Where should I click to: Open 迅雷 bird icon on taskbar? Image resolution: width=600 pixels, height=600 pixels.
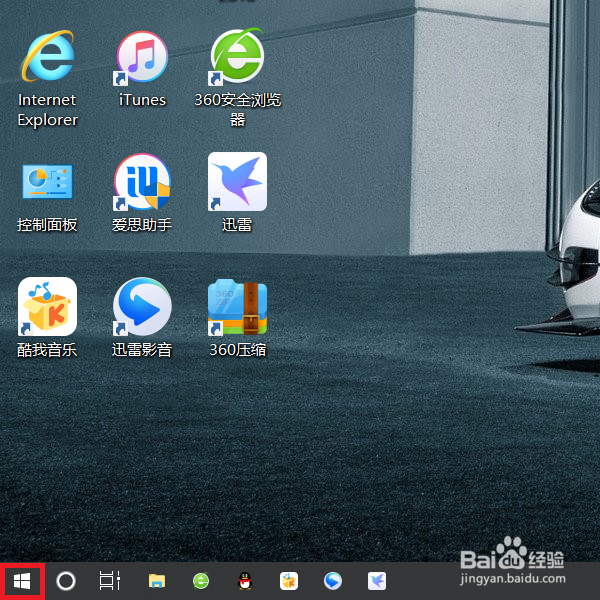click(x=377, y=581)
